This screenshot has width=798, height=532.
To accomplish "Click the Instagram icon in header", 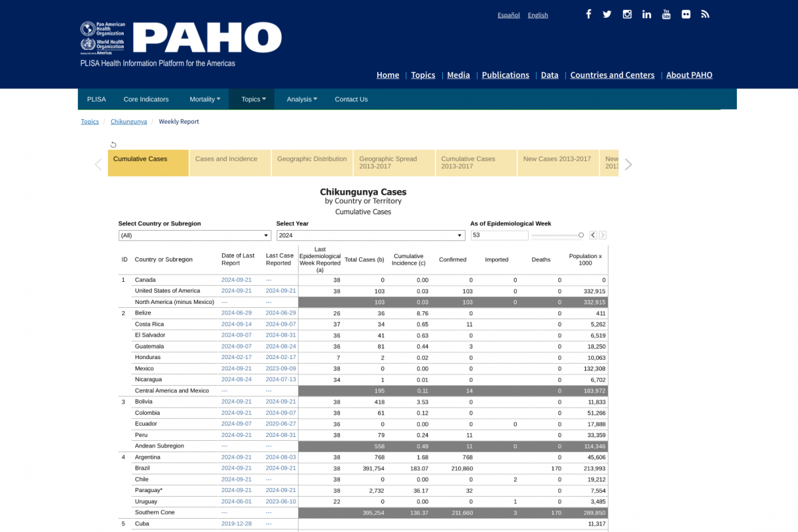I will pos(626,14).
